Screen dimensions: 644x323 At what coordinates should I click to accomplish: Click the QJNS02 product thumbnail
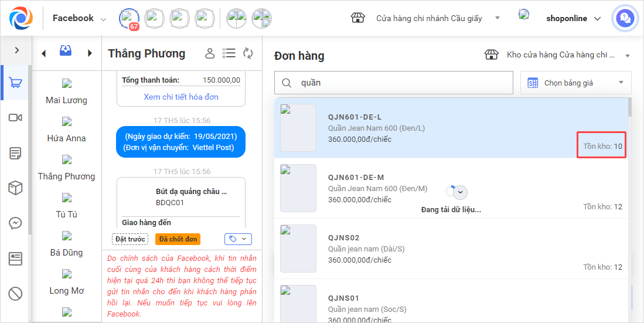[298, 249]
